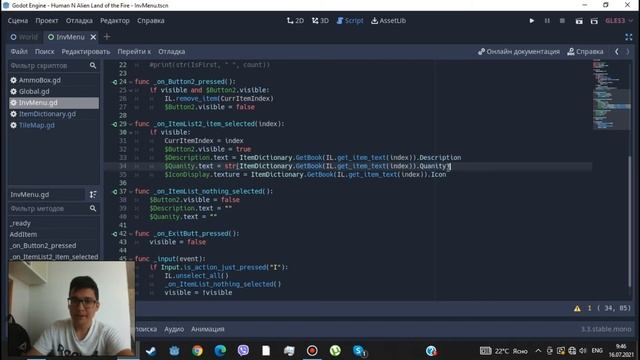Switch to the World scene tab
This screenshot has height=360, width=640.
pos(24,37)
